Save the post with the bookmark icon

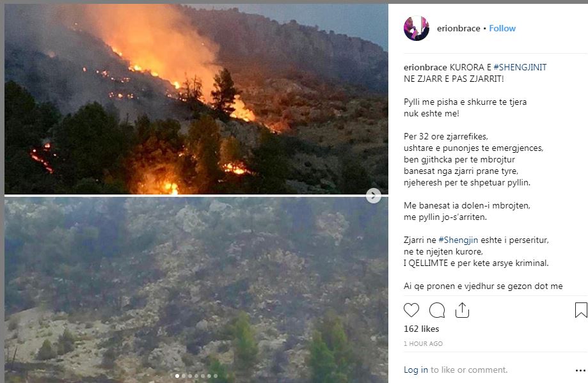click(x=581, y=310)
